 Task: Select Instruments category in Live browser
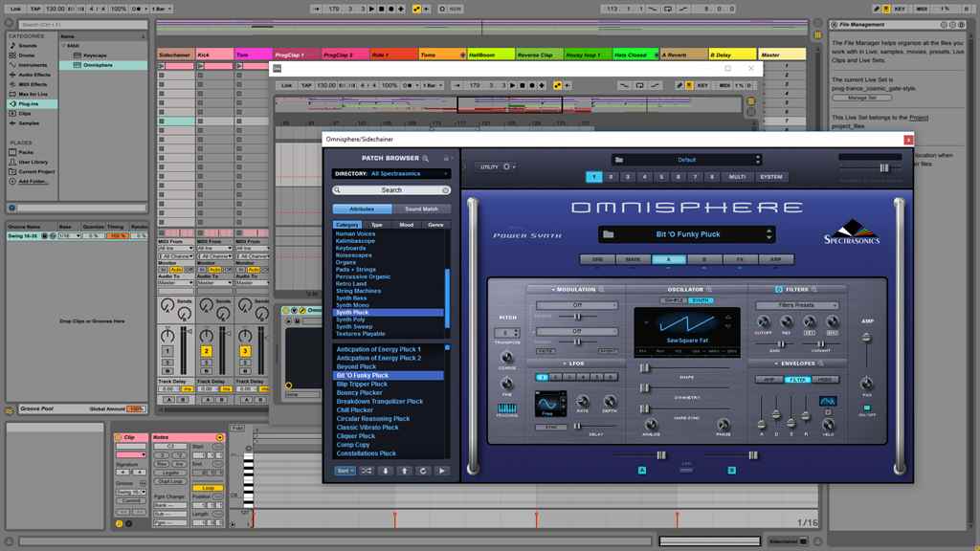coord(33,65)
